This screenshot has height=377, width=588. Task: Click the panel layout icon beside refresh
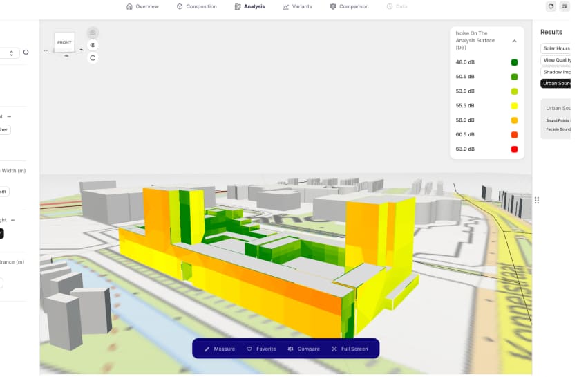pyautogui.click(x=565, y=6)
